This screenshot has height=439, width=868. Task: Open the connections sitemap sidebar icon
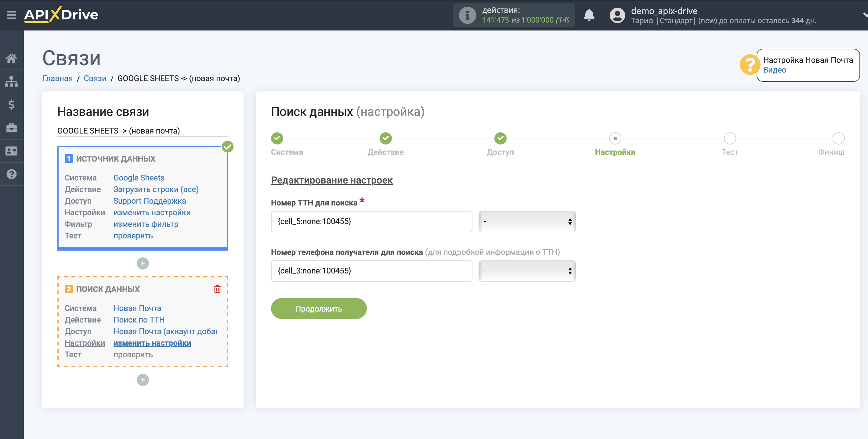tap(12, 81)
